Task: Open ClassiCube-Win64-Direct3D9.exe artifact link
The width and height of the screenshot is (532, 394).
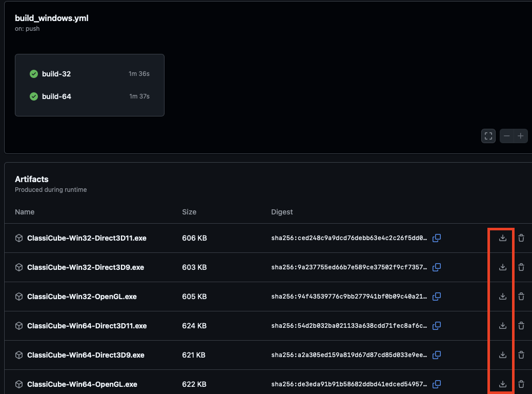Action: (86, 355)
